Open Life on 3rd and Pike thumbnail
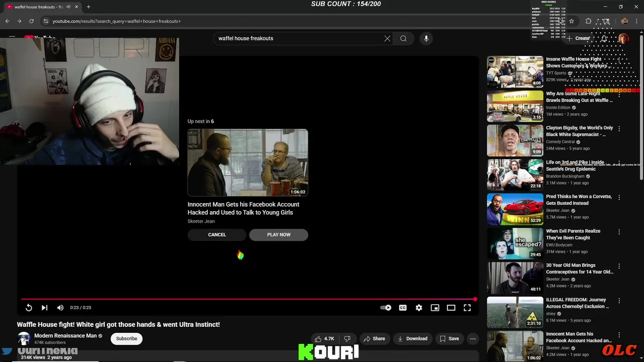Image resolution: width=644 pixels, height=362 pixels. tap(515, 174)
